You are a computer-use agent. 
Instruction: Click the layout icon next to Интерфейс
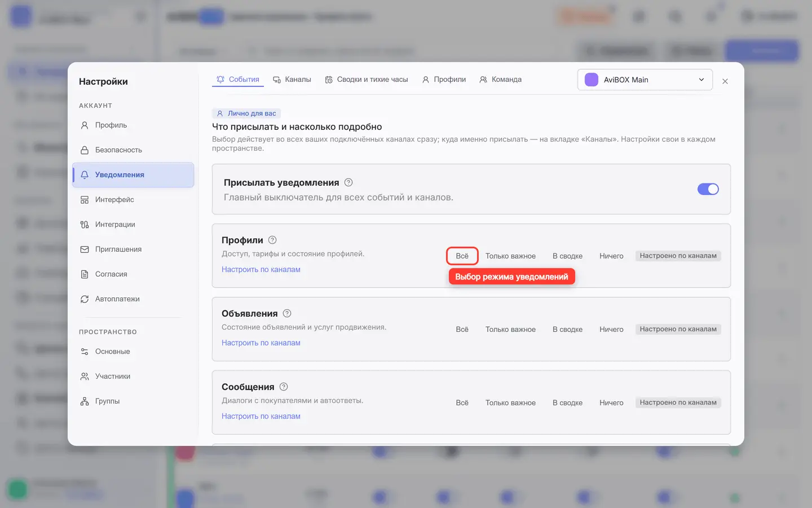click(x=85, y=200)
